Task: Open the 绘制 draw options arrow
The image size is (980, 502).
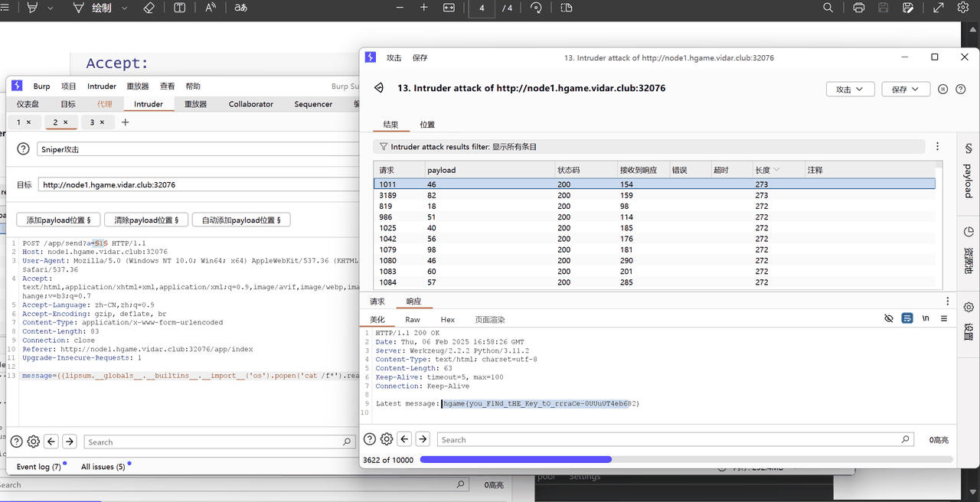Action: click(126, 8)
